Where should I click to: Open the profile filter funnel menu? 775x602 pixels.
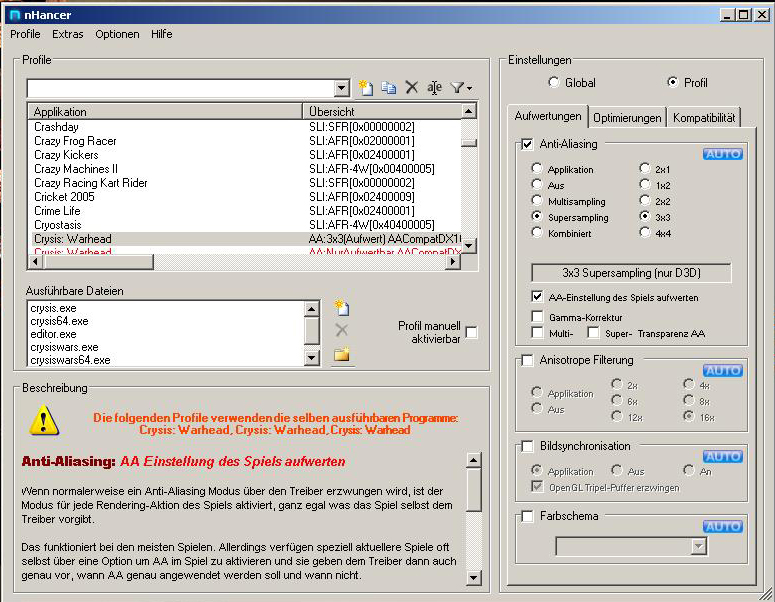[x=462, y=88]
